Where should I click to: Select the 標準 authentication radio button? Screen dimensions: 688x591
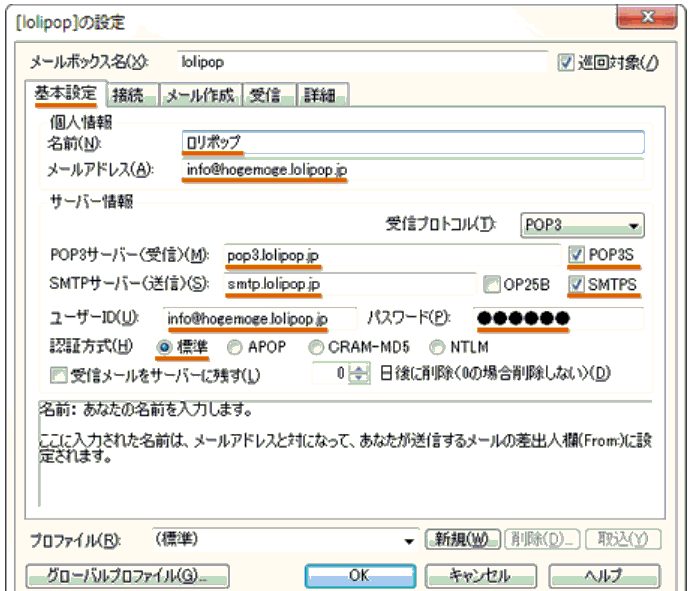coord(165,347)
